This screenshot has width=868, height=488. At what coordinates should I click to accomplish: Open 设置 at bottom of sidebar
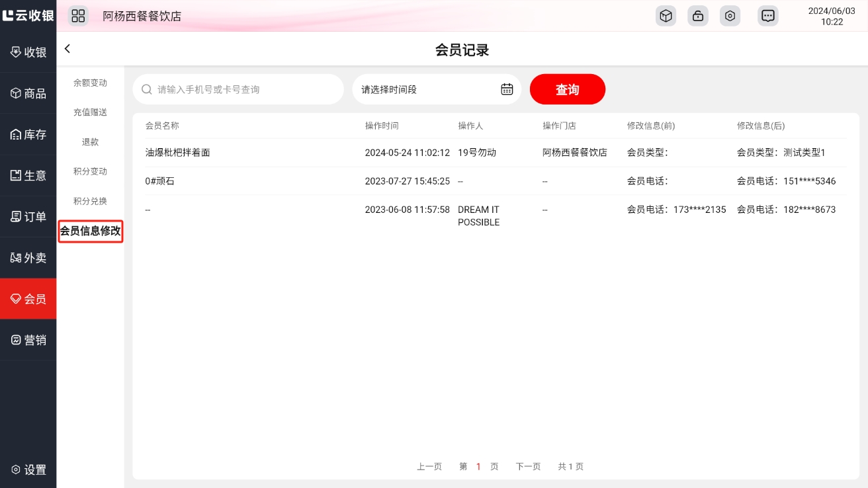tap(28, 469)
